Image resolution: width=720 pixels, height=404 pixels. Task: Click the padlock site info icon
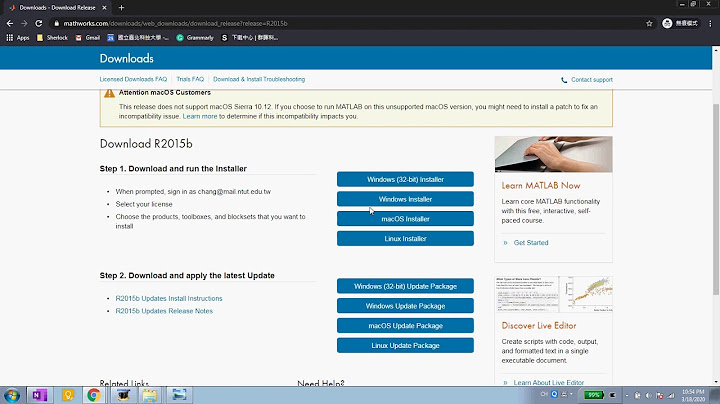(56, 23)
